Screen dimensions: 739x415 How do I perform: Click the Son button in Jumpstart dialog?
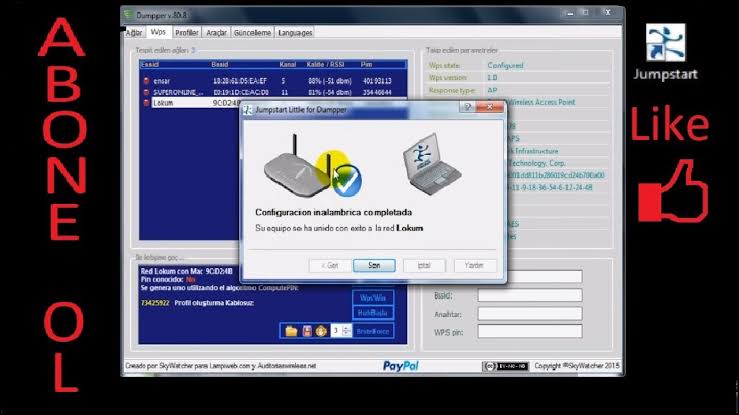point(374,265)
